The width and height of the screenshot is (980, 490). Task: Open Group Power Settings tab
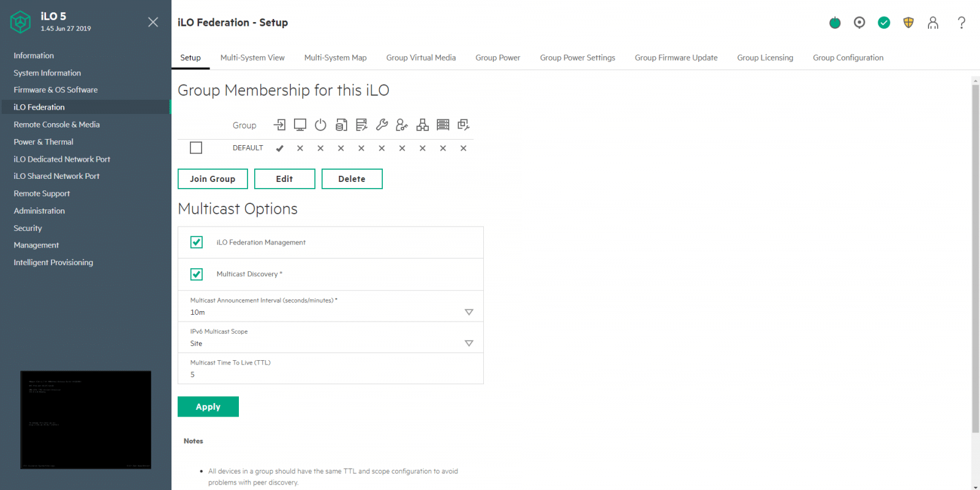point(578,58)
